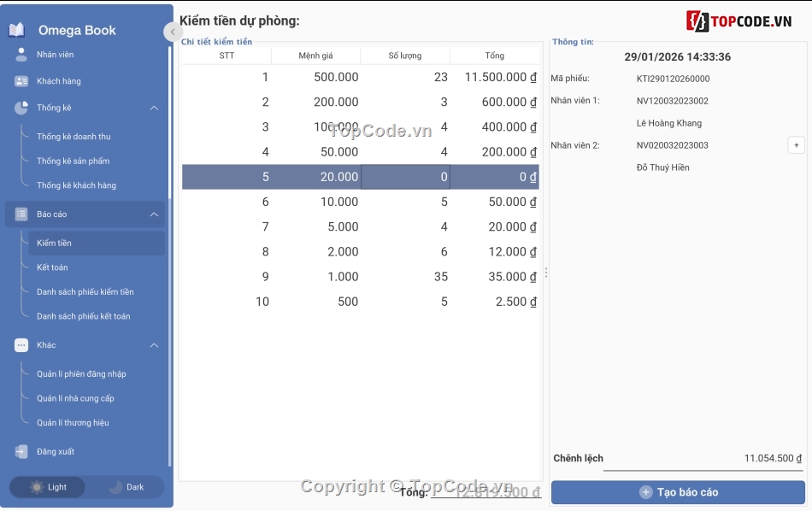This screenshot has height=511, width=812.
Task: Click the sidebar vertical scrollbar
Action: coord(169,256)
